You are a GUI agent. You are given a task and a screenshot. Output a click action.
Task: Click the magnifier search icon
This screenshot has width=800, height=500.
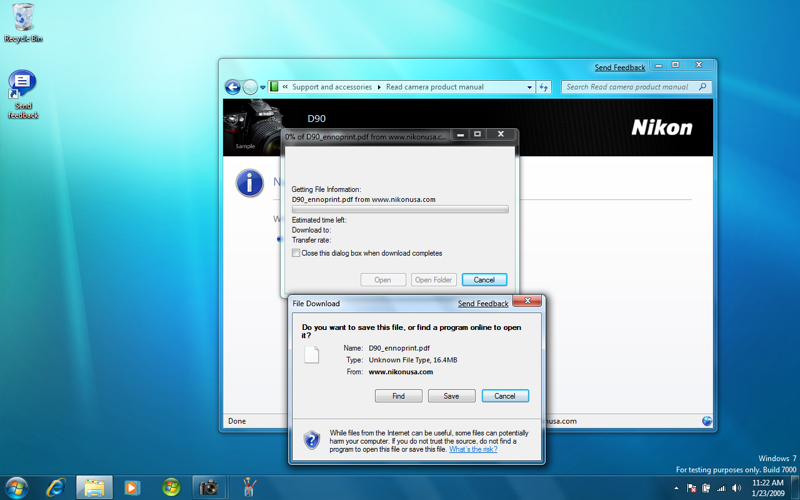pyautogui.click(x=703, y=87)
